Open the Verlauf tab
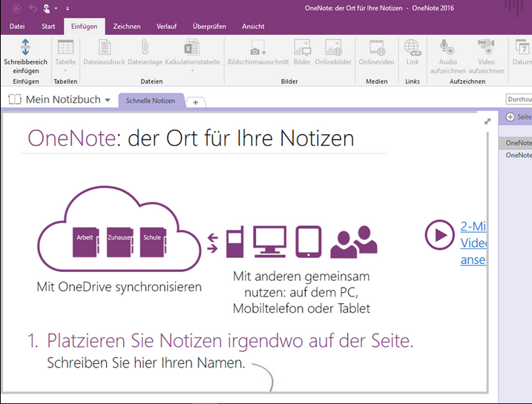Image resolution: width=532 pixels, height=404 pixels. point(166,26)
